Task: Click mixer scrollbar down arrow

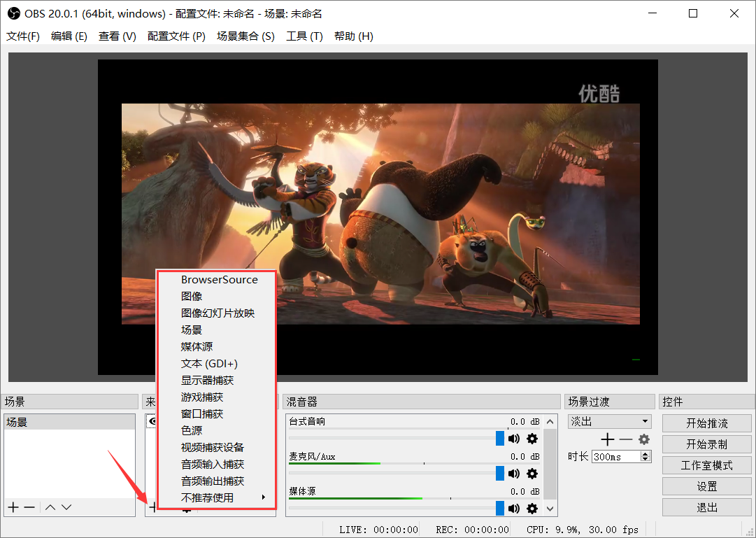Action: tap(550, 509)
